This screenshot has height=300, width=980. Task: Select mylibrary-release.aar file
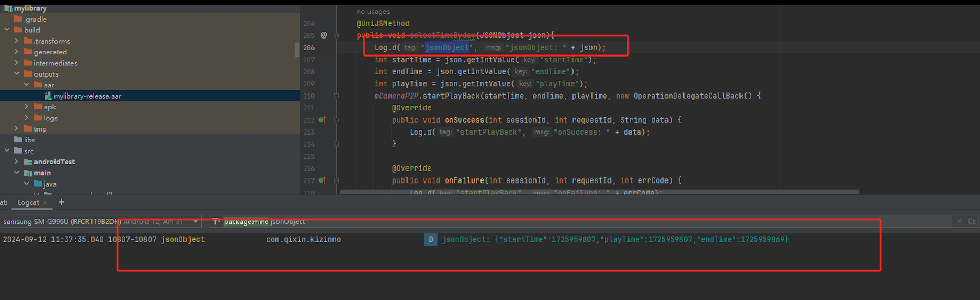point(87,96)
